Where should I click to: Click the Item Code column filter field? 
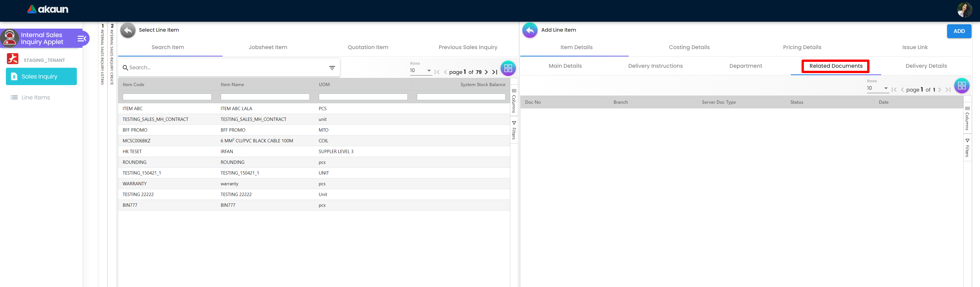tap(167, 97)
